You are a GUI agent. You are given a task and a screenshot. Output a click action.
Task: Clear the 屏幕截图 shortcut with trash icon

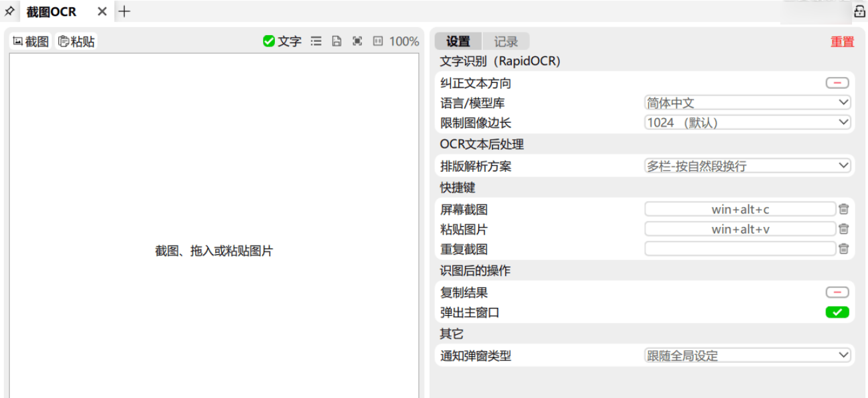pyautogui.click(x=843, y=209)
